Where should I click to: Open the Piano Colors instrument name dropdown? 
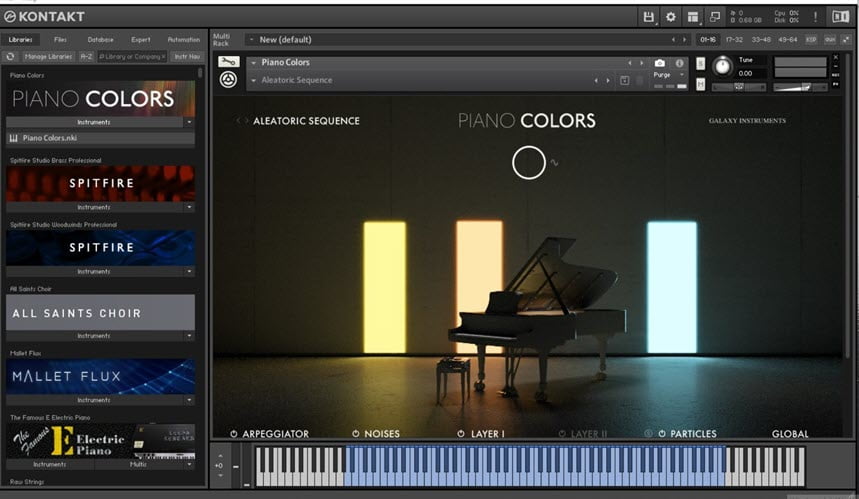click(x=254, y=63)
